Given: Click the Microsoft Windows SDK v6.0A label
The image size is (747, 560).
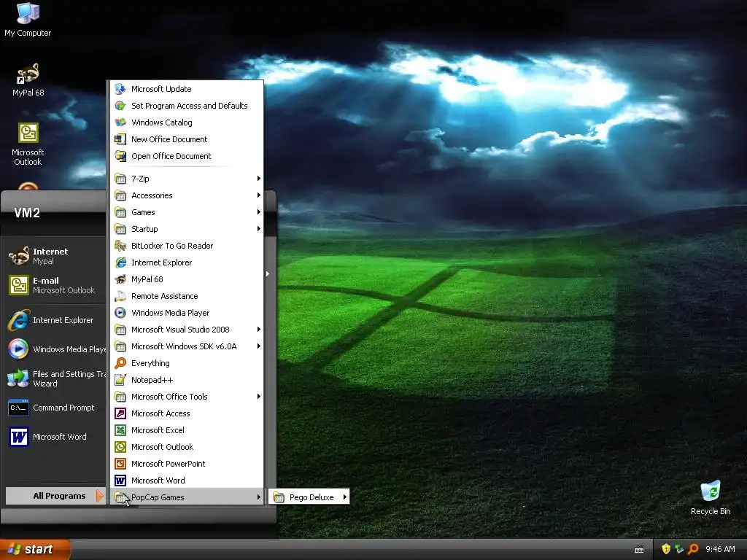Looking at the screenshot, I should [x=184, y=346].
